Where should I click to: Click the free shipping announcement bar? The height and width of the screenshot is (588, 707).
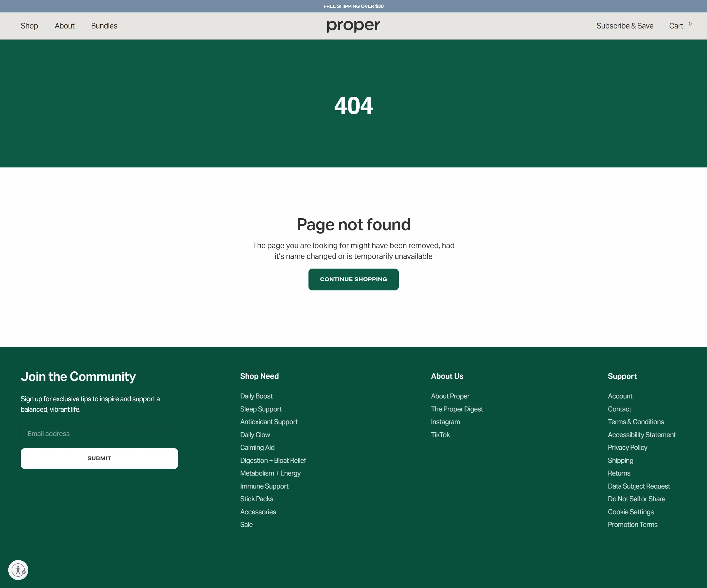point(353,6)
